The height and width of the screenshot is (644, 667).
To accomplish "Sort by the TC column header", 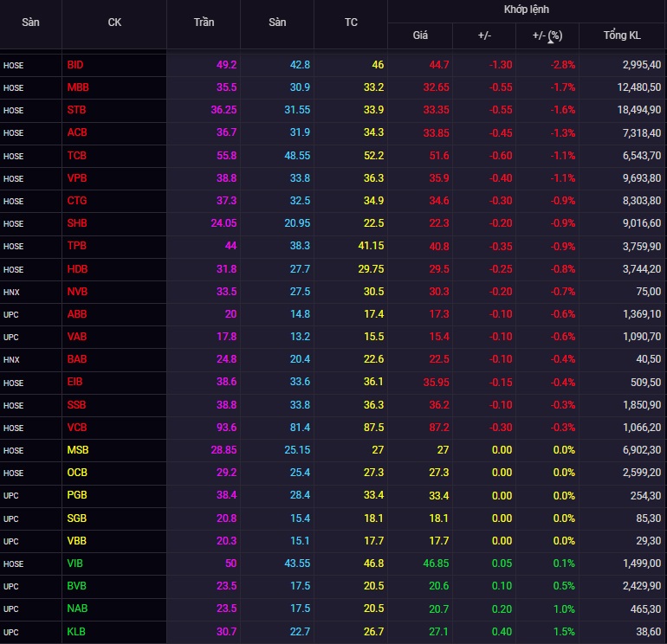I will click(x=351, y=23).
